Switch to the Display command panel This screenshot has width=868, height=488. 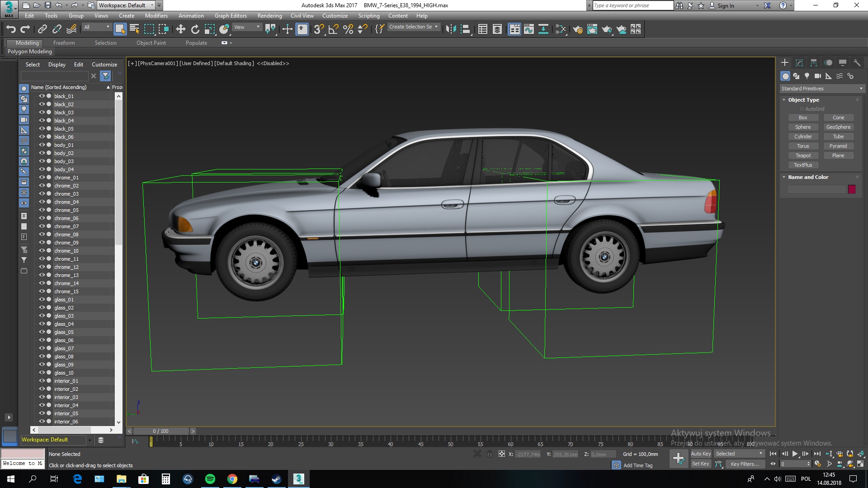(843, 63)
